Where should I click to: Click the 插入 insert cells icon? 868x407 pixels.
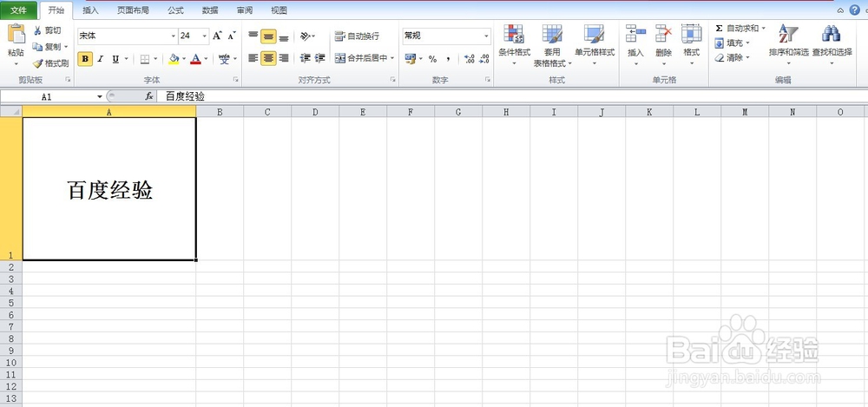[x=636, y=34]
